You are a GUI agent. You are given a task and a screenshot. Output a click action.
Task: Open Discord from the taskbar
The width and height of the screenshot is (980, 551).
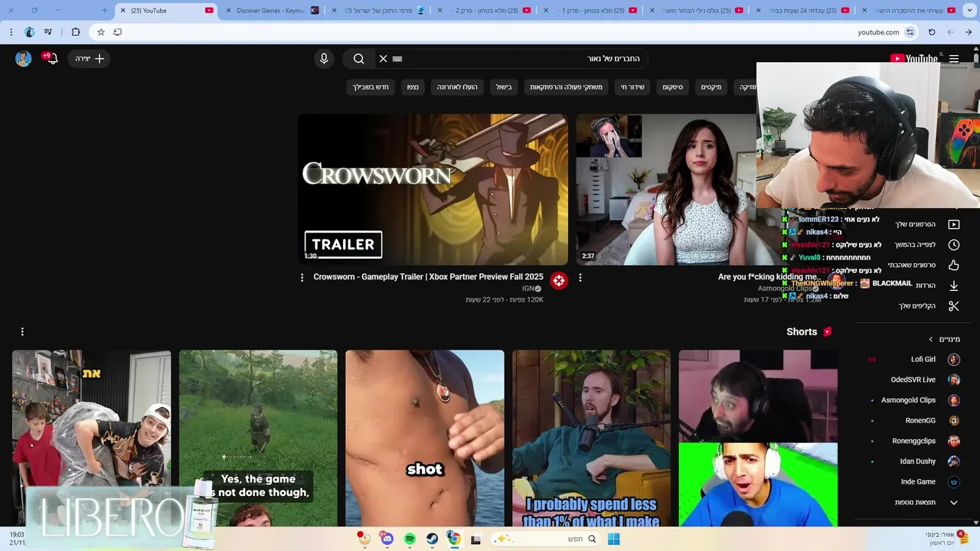(x=387, y=539)
